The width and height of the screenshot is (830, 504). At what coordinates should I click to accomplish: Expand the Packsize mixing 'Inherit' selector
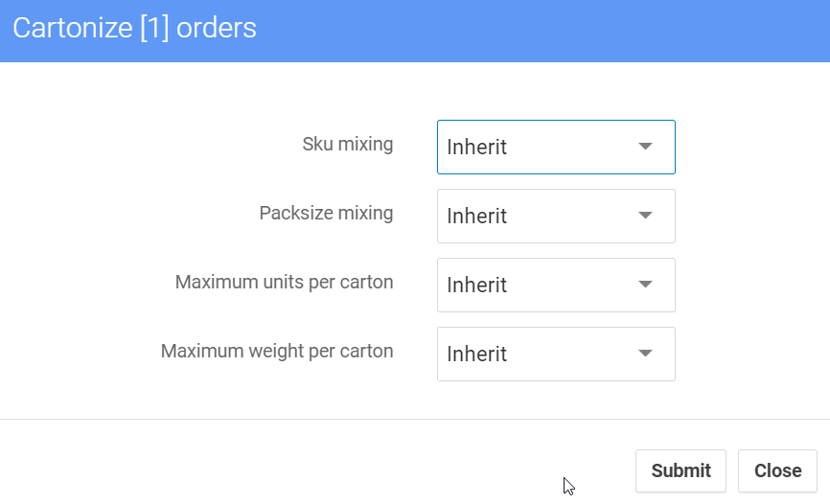(537, 216)
